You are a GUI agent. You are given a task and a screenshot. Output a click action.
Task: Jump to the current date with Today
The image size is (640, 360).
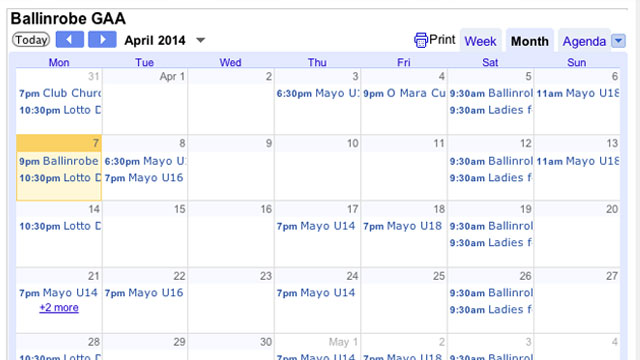[x=31, y=40]
